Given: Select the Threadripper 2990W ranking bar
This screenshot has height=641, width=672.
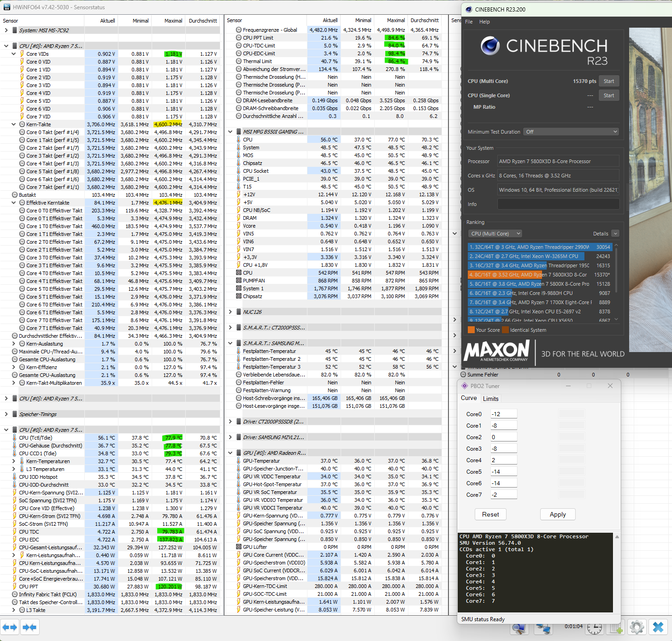Looking at the screenshot, I should [x=540, y=247].
